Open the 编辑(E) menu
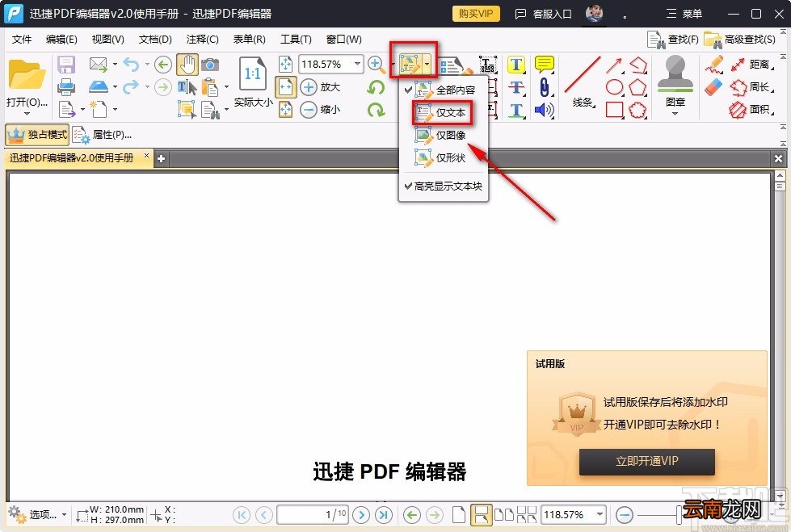The width and height of the screenshot is (791, 532). click(x=61, y=40)
